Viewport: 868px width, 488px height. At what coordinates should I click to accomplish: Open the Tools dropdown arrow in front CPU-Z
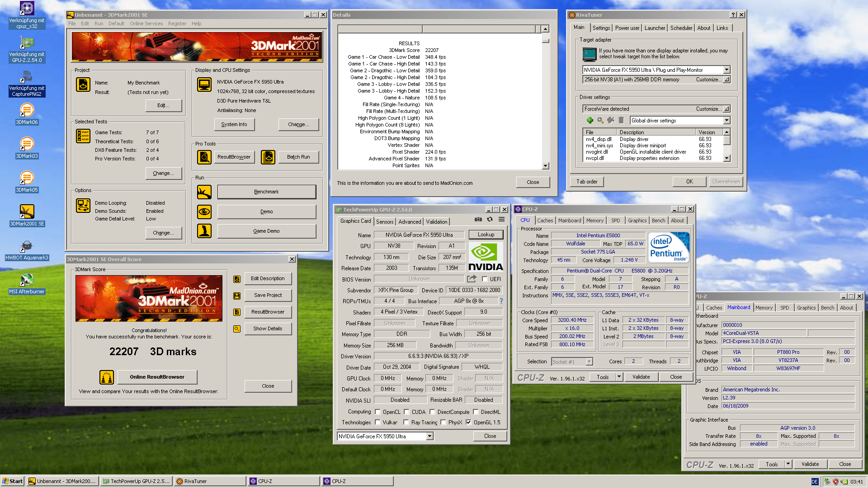coord(619,377)
